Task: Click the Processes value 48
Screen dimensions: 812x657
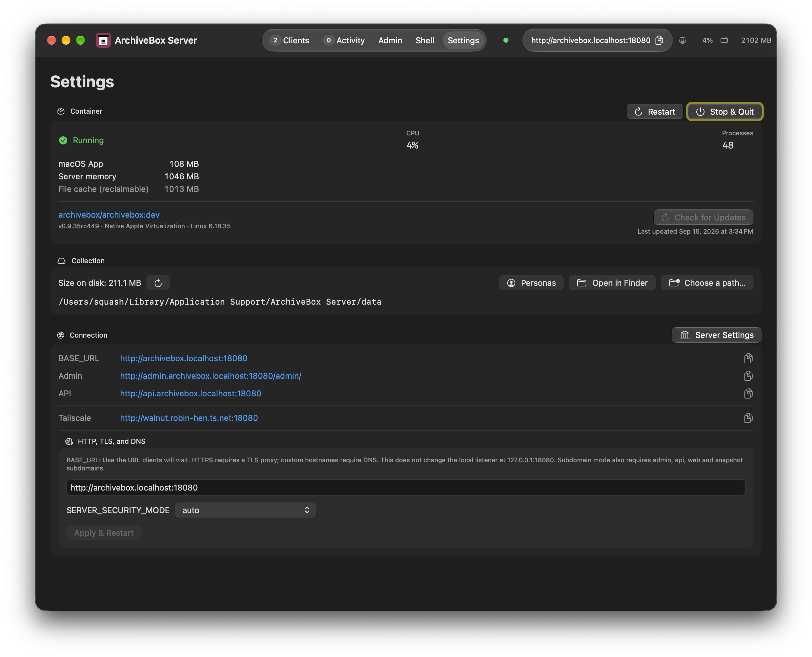Action: (727, 145)
